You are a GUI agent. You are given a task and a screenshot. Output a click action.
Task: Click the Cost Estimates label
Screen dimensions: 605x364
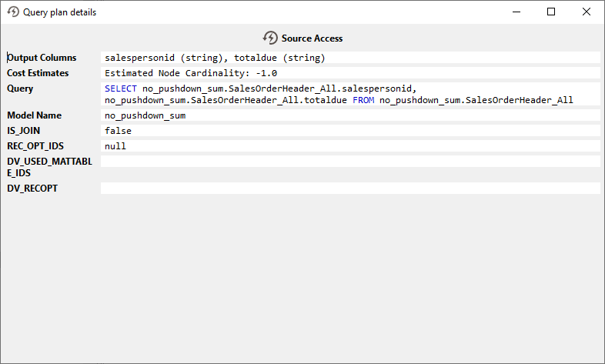[38, 73]
